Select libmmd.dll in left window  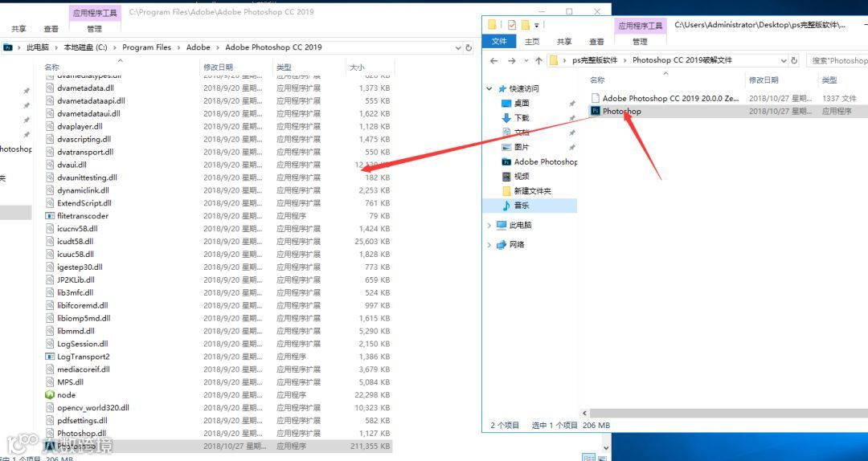pyautogui.click(x=76, y=331)
